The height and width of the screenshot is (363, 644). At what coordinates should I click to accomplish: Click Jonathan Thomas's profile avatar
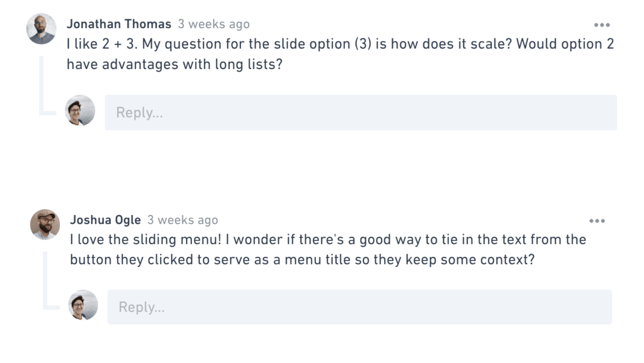point(41,29)
